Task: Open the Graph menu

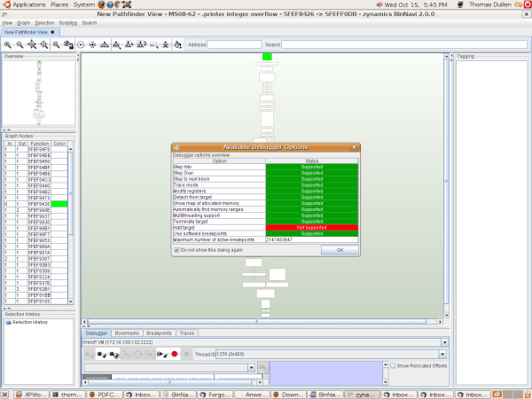Action: click(23, 22)
